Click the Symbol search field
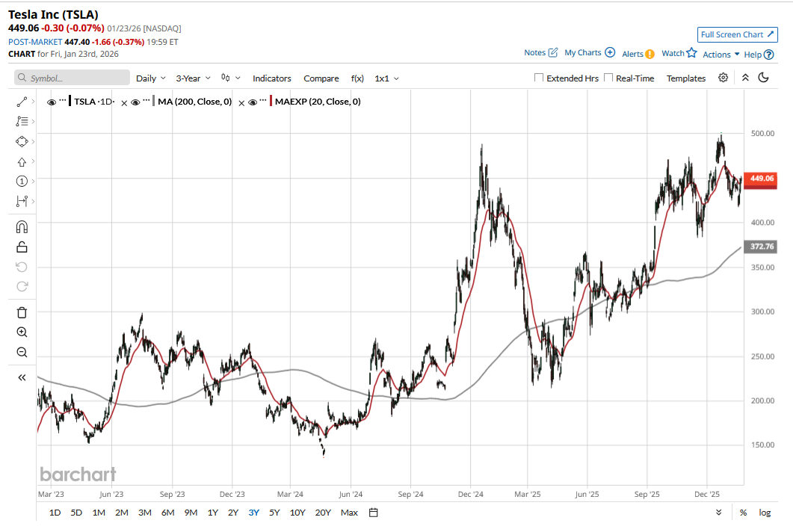Screen dimensions: 793x532 71,78
